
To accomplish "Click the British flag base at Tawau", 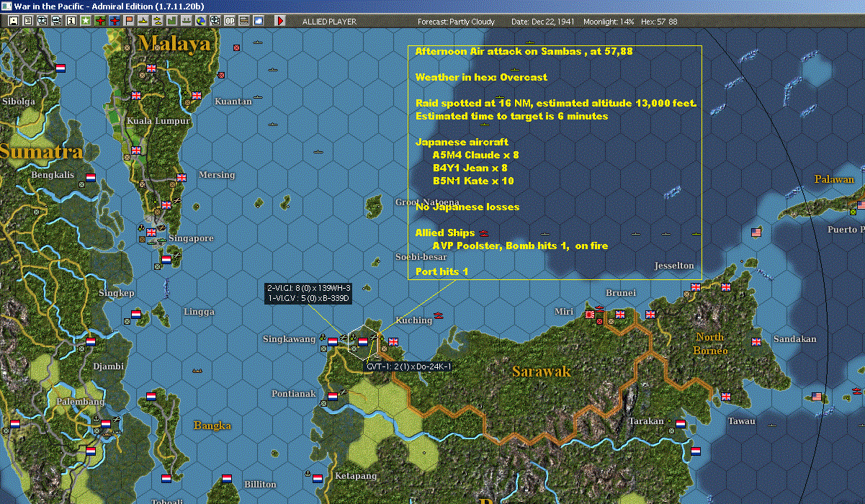I will 725,396.
